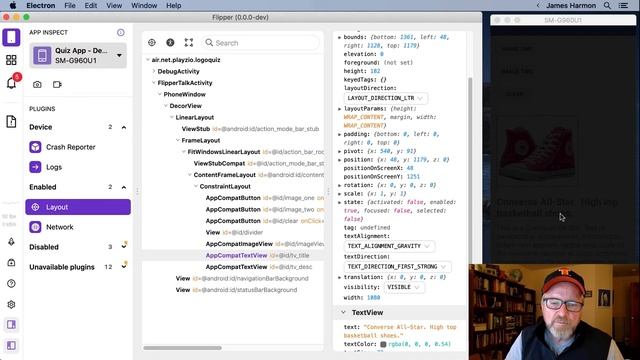The height and width of the screenshot is (360, 640).
Task: Click the Logs plugin icon
Action: pyautogui.click(x=35, y=167)
